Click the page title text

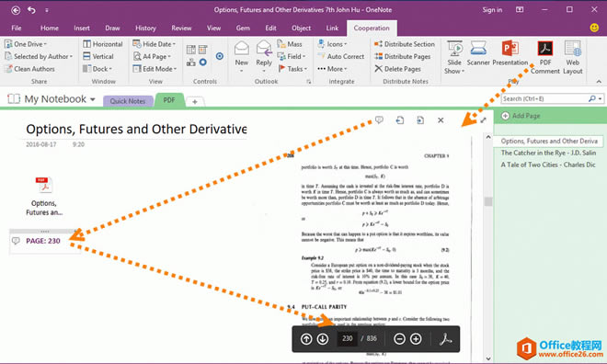click(136, 130)
